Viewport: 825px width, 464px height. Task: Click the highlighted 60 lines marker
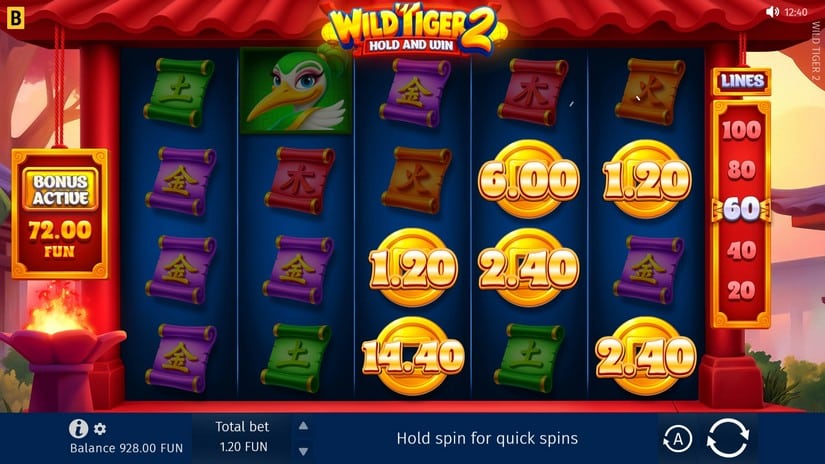point(741,210)
